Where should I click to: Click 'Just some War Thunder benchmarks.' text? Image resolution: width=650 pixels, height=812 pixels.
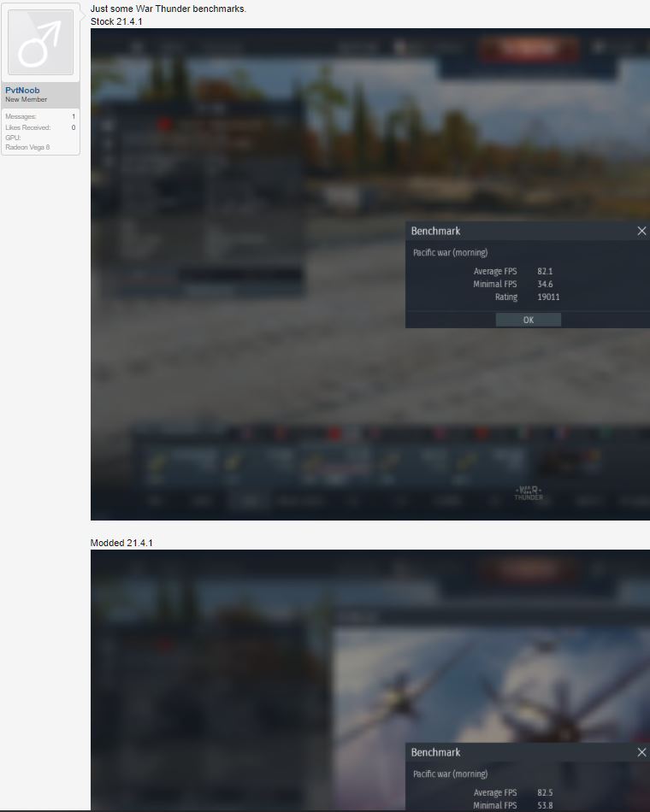[168, 9]
